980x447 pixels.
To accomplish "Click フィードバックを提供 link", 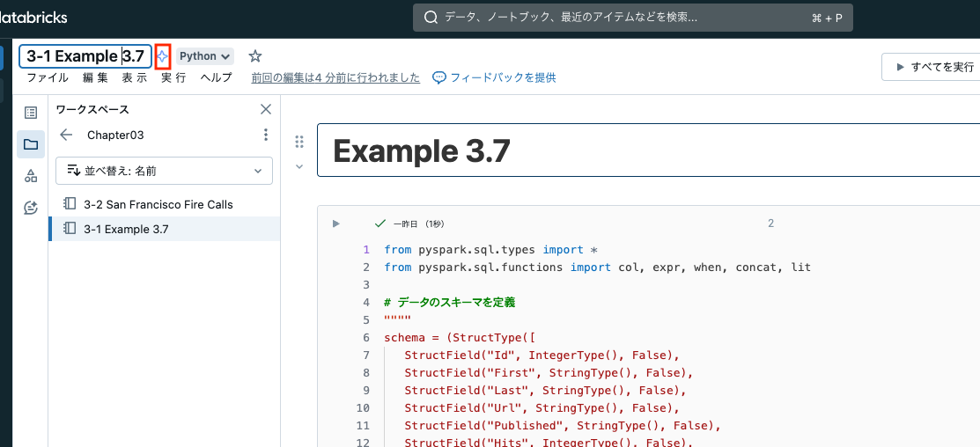I will tap(503, 78).
